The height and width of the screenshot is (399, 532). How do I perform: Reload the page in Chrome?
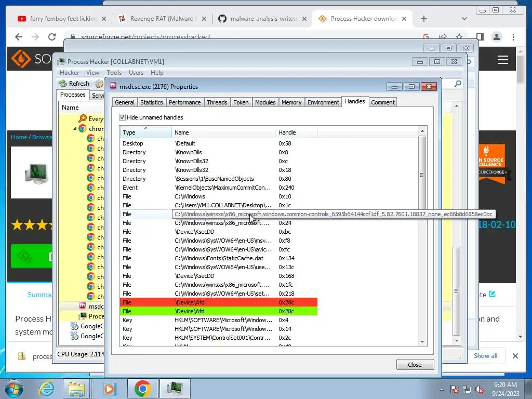click(x=52, y=37)
